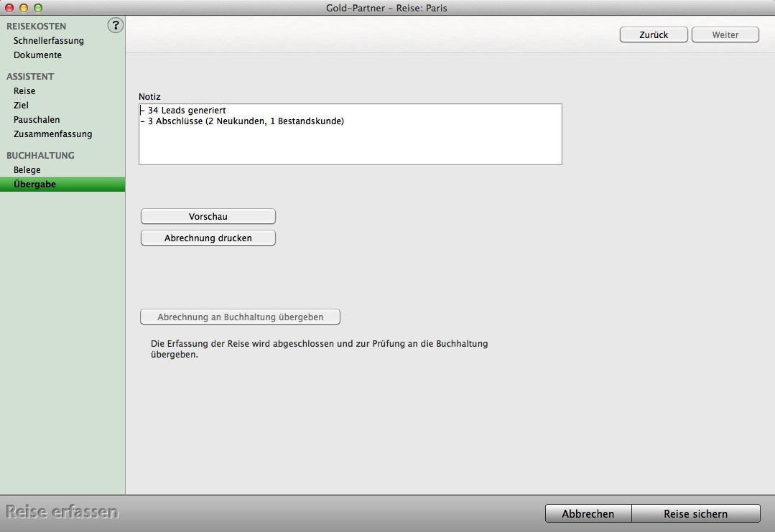Open the Pauschalen section
This screenshot has width=775, height=532.
(37, 120)
